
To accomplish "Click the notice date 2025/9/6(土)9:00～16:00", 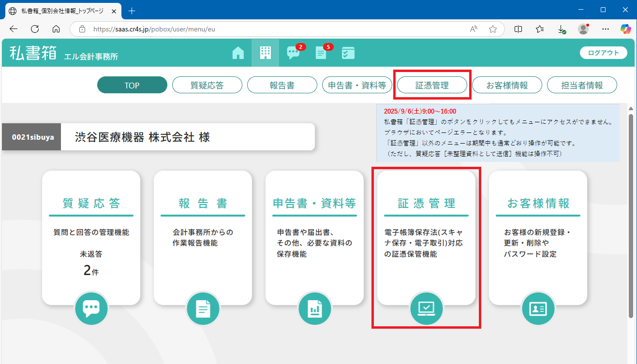I will point(420,111).
